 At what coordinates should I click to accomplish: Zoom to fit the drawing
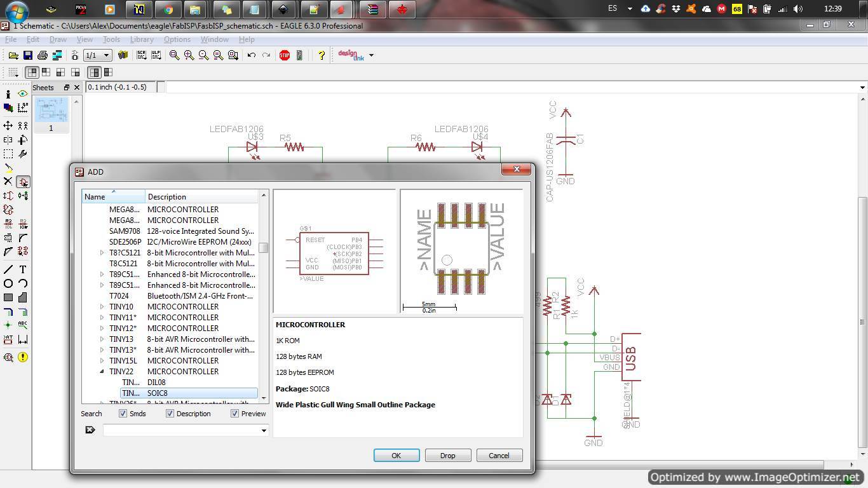[174, 55]
